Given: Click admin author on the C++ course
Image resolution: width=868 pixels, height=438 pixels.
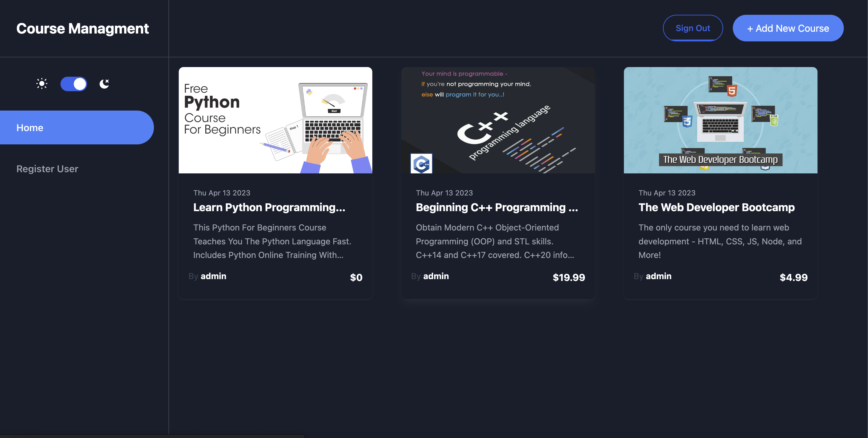Looking at the screenshot, I should (x=436, y=276).
